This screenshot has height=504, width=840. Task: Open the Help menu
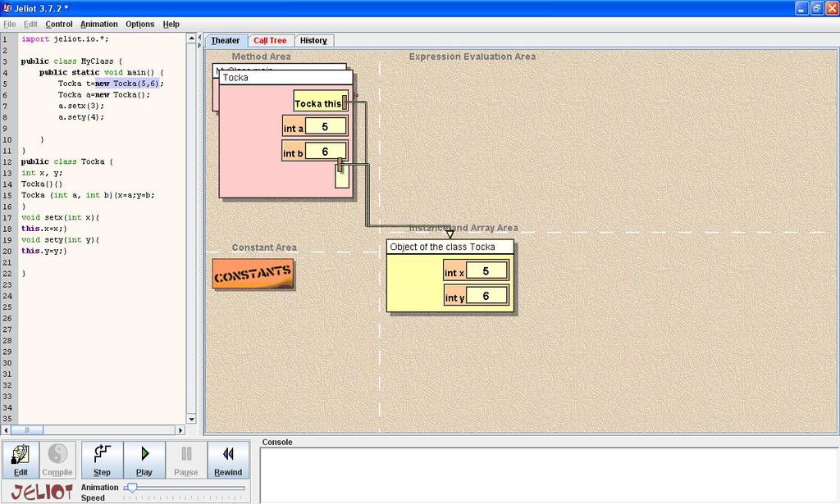pos(171,24)
